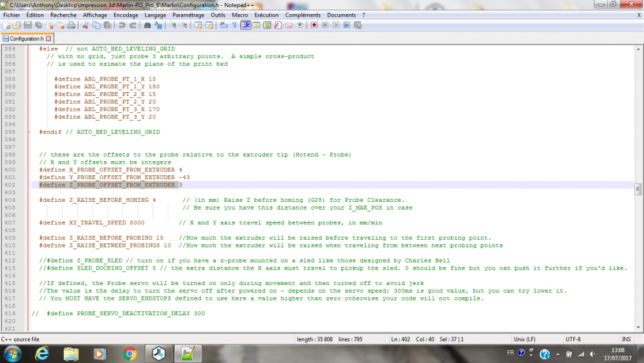Toggle show all characters pilcrow icon
Screen dimensions: 644x363
[234, 26]
